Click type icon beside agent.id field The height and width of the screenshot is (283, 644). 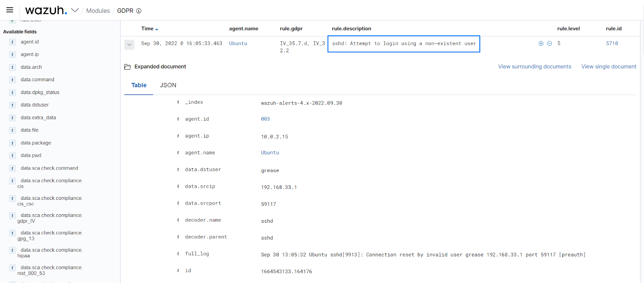12,42
